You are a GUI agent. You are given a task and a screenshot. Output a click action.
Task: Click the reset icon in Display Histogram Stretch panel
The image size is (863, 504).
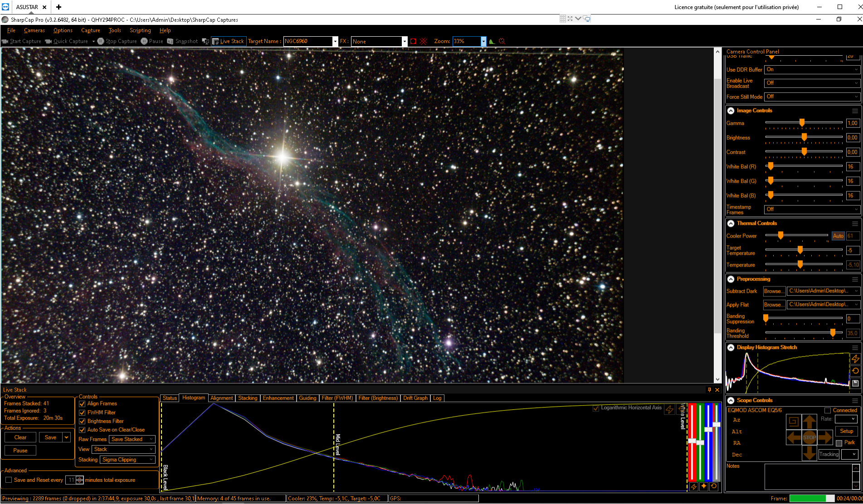tap(855, 371)
